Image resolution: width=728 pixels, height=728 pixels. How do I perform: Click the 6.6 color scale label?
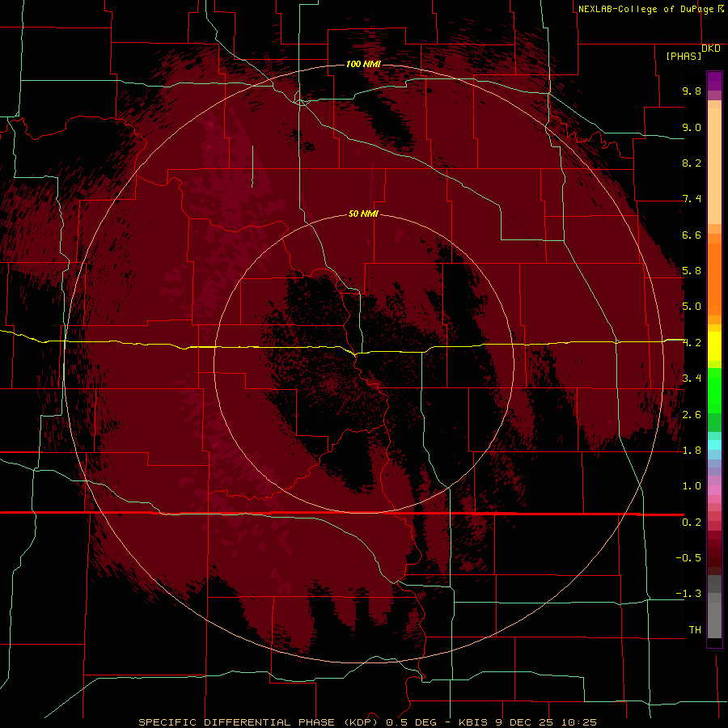tap(692, 235)
